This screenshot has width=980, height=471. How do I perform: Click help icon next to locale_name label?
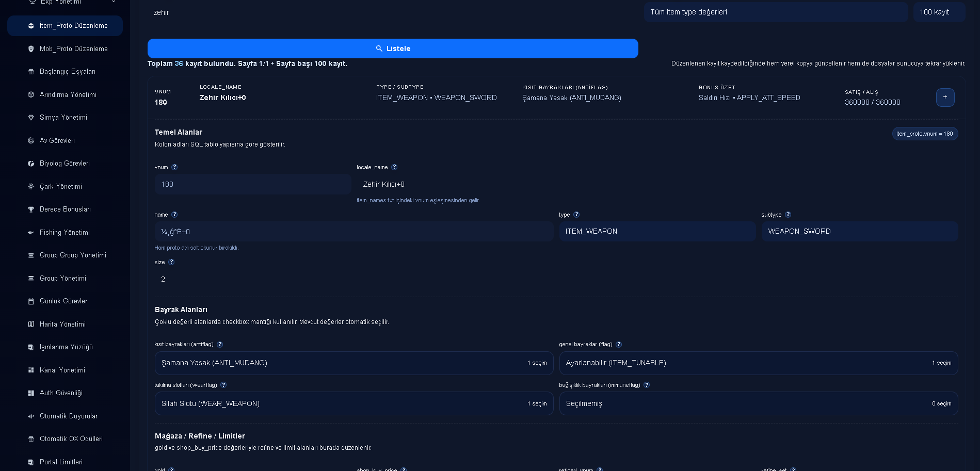(x=394, y=167)
